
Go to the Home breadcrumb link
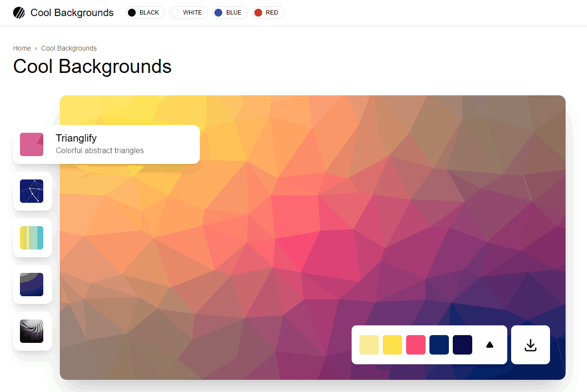(x=22, y=48)
